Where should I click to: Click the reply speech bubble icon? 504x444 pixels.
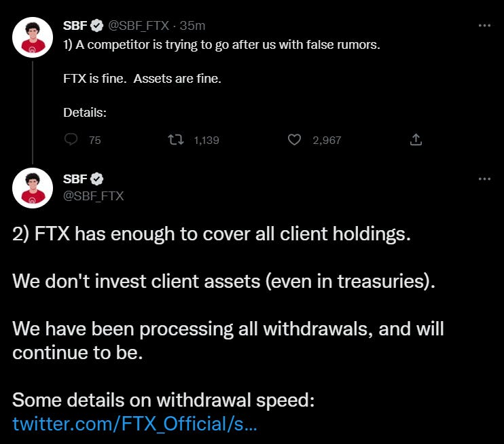tap(71, 140)
